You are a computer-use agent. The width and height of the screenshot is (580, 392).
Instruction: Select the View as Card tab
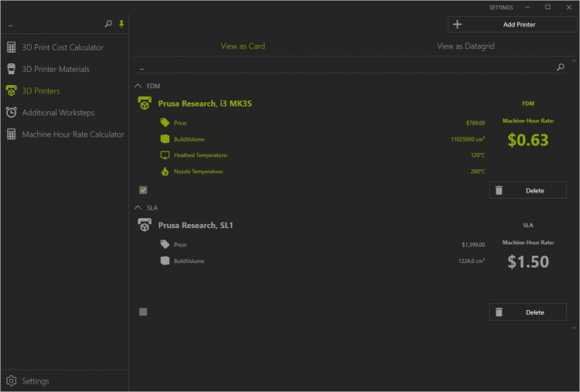click(x=243, y=46)
